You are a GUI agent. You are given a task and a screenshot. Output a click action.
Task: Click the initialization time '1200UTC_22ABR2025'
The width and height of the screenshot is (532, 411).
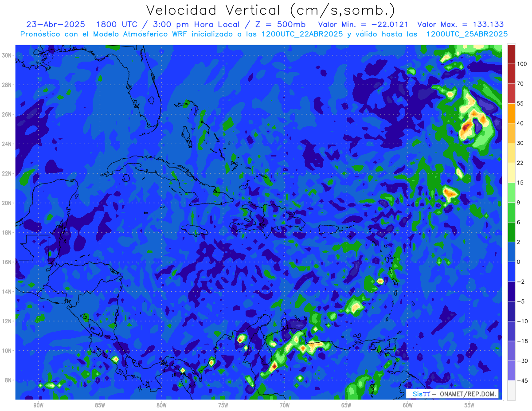(x=301, y=34)
